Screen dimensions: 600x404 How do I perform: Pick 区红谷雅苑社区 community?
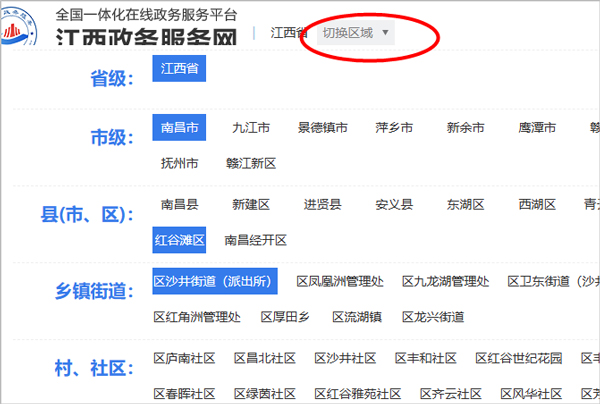click(346, 393)
